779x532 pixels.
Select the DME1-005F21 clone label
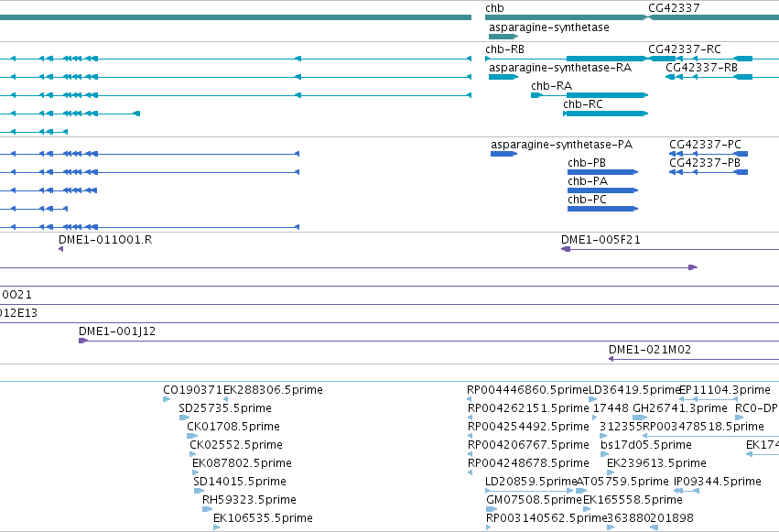[600, 240]
